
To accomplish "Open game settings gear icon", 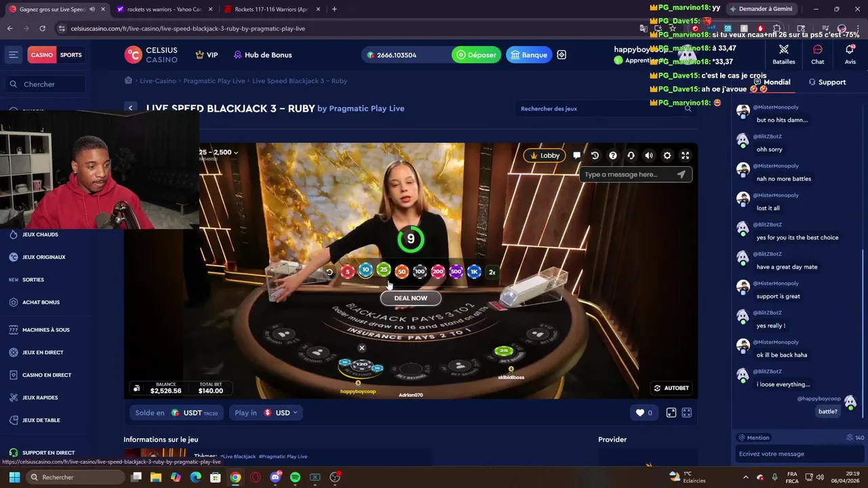I will [667, 155].
